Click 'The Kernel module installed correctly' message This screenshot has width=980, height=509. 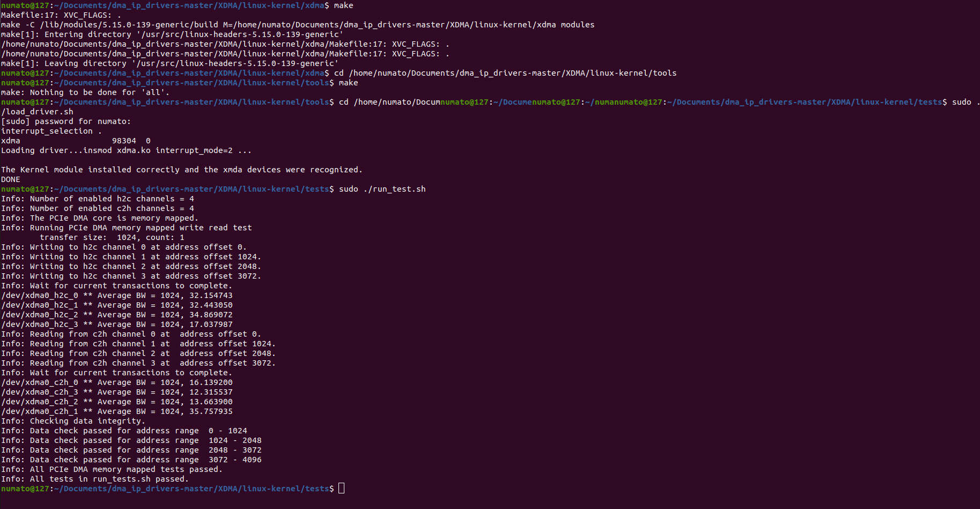coord(181,170)
